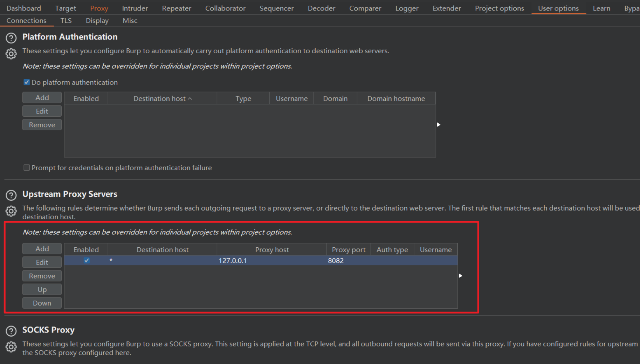The width and height of the screenshot is (640, 364).
Task: Open gear options for Platform Authentication
Action: click(x=11, y=54)
